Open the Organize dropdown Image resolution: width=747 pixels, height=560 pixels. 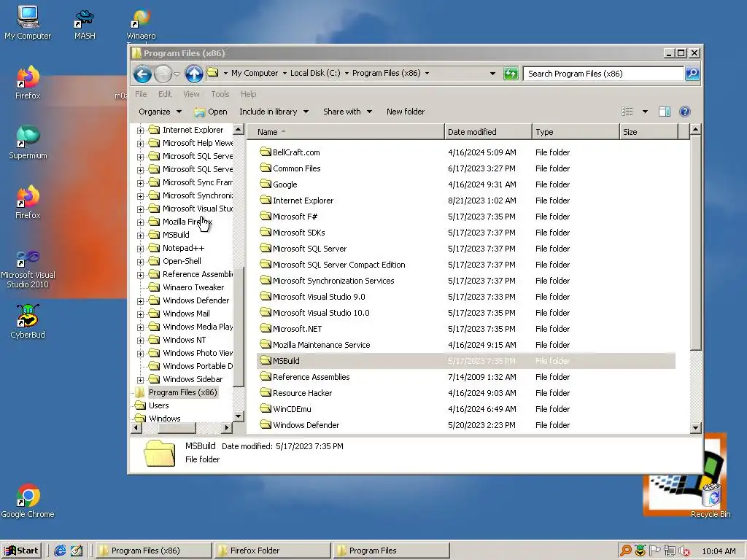(160, 112)
